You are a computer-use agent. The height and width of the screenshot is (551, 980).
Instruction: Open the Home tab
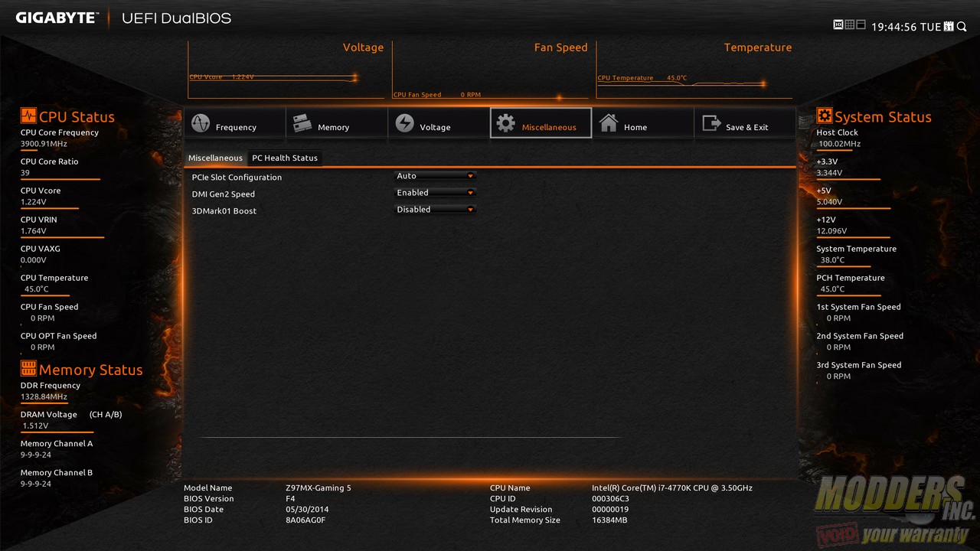click(x=642, y=123)
